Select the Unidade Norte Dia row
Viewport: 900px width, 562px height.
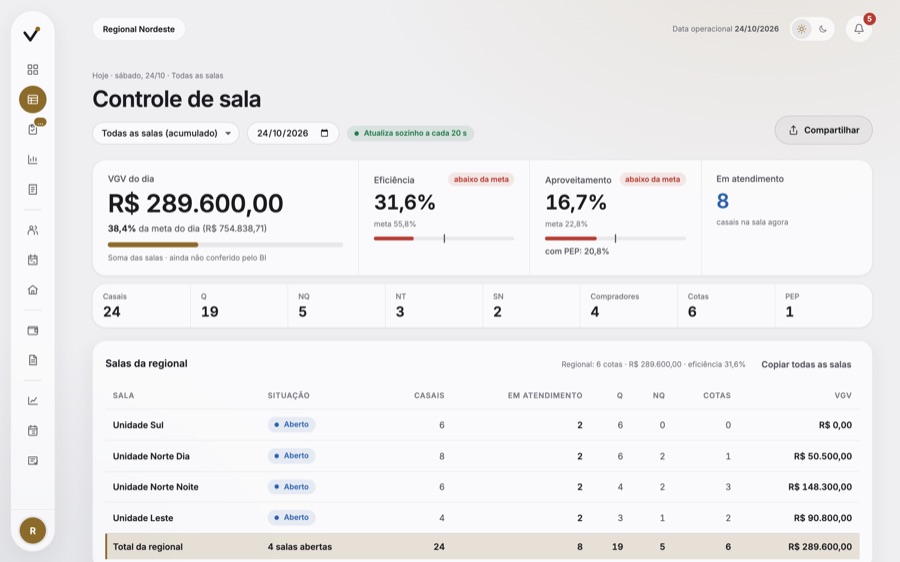pyautogui.click(x=482, y=456)
